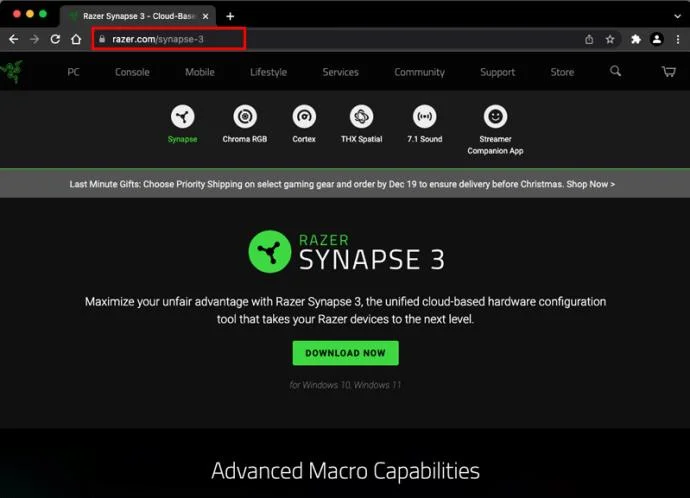Open the shopping cart icon

[x=669, y=72]
